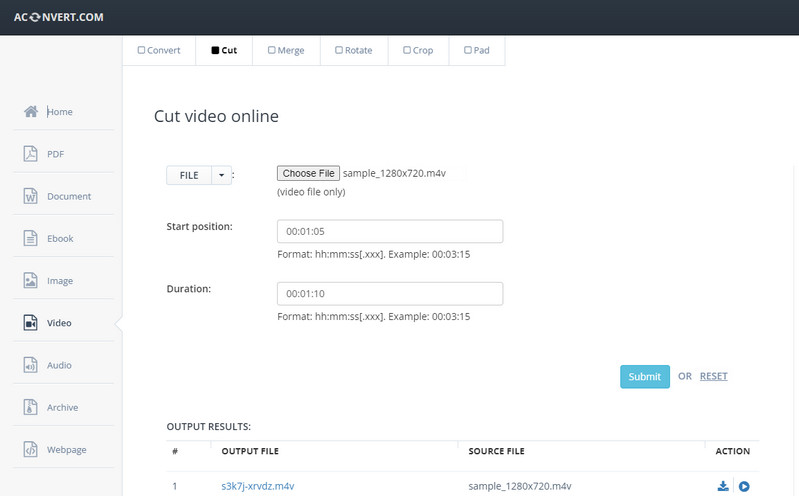Click the Image sidebar icon
The height and width of the screenshot is (496, 799).
click(x=31, y=281)
